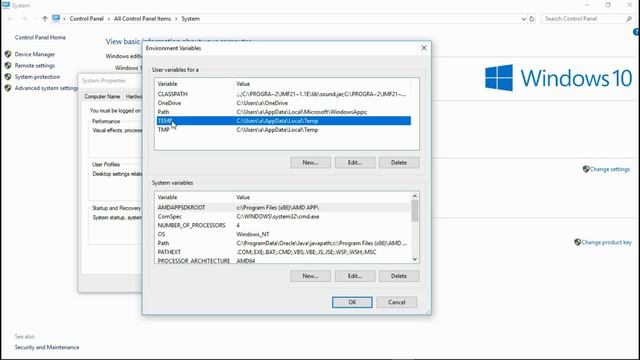The height and width of the screenshot is (360, 640).
Task: Switch to Computer Name tab in System Properties
Action: tap(102, 96)
